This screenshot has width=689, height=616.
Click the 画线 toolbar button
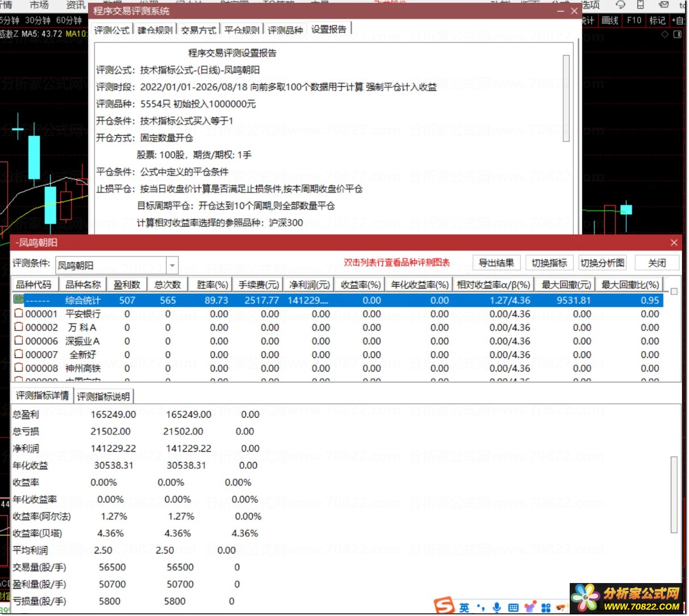point(610,20)
